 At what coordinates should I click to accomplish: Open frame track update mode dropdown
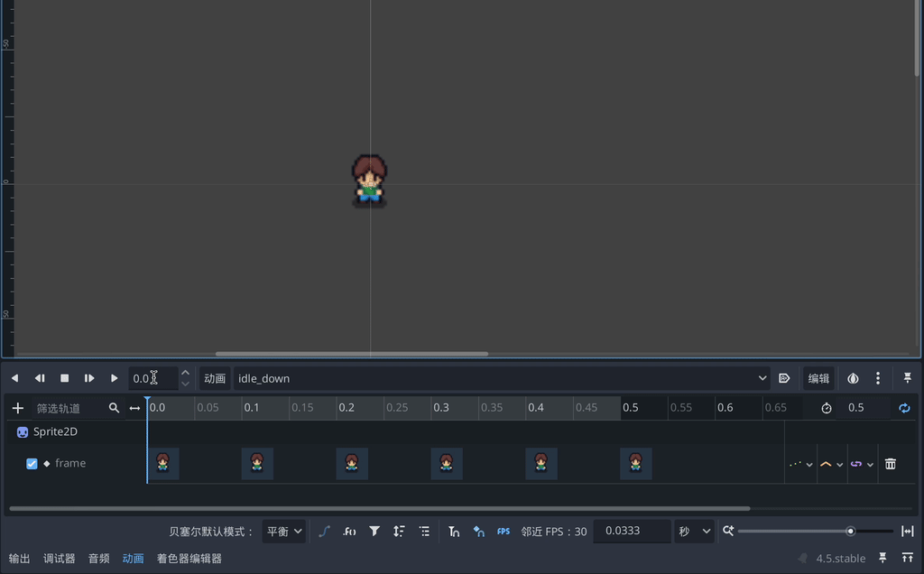tap(801, 465)
